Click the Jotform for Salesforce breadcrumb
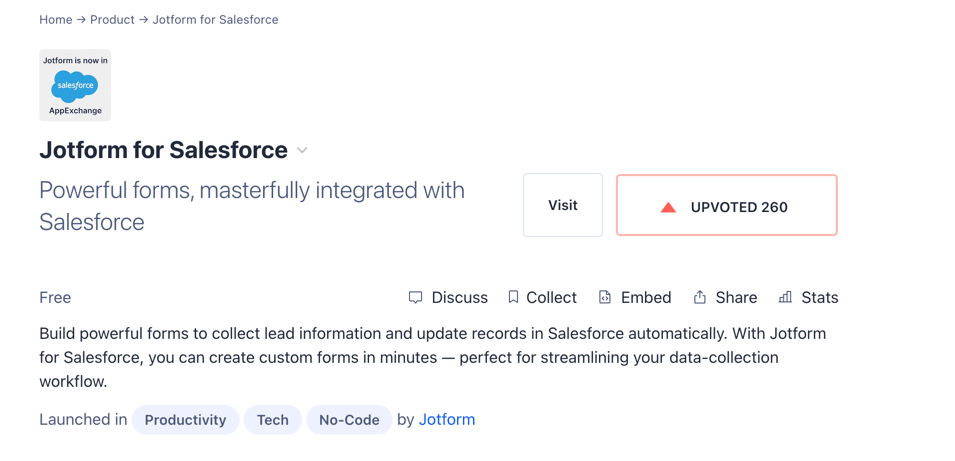Viewport: 955px width, 461px height. [215, 19]
